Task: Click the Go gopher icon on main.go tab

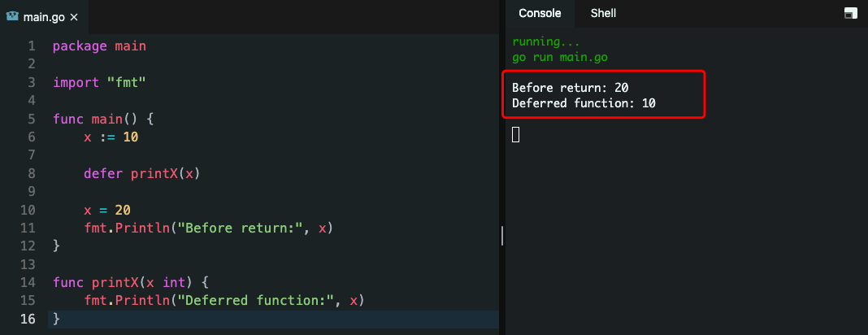Action: pyautogui.click(x=12, y=16)
